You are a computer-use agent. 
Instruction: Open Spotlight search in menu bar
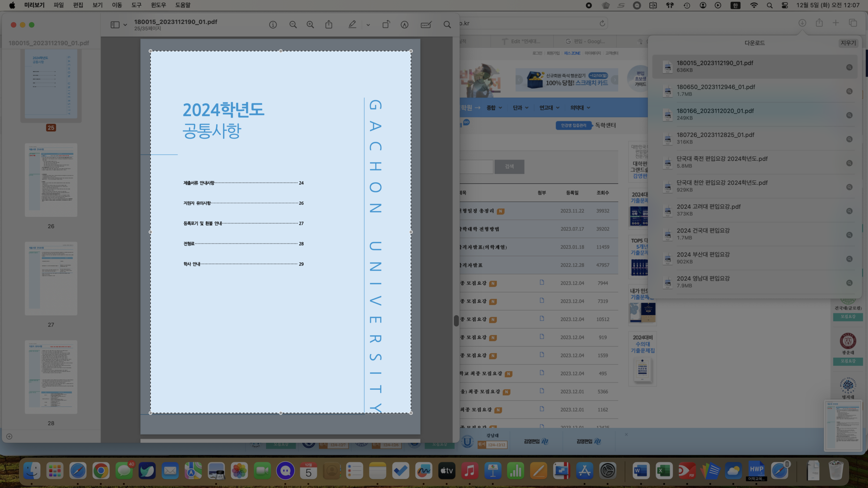tap(770, 5)
